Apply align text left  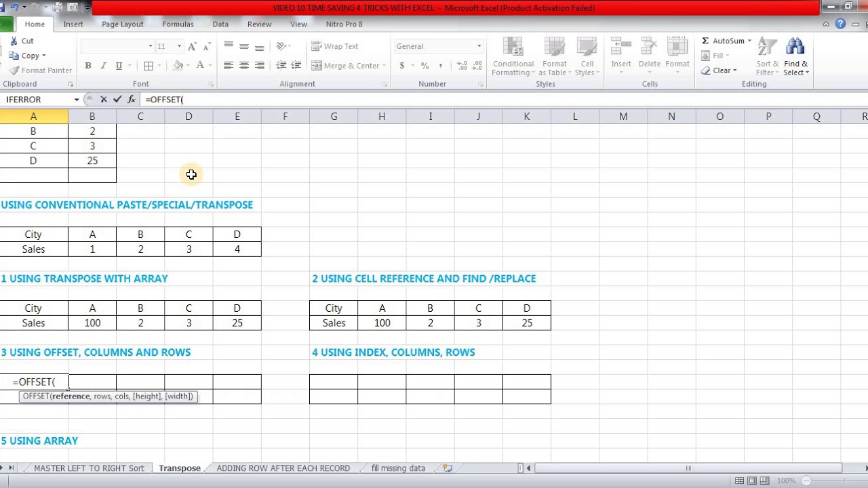pos(229,66)
